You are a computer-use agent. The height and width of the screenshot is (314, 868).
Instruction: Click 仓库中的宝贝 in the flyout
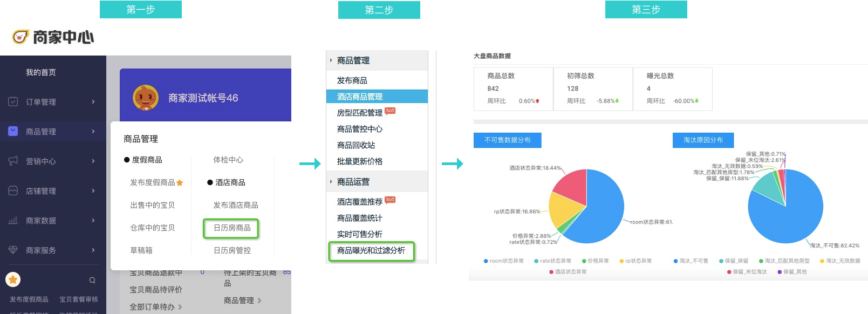[x=153, y=228]
